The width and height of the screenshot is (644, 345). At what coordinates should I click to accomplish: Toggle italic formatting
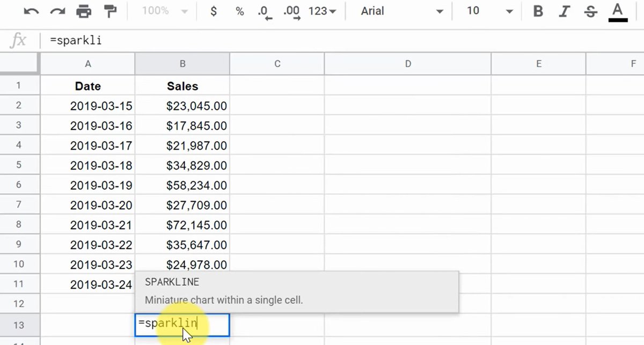pos(565,11)
